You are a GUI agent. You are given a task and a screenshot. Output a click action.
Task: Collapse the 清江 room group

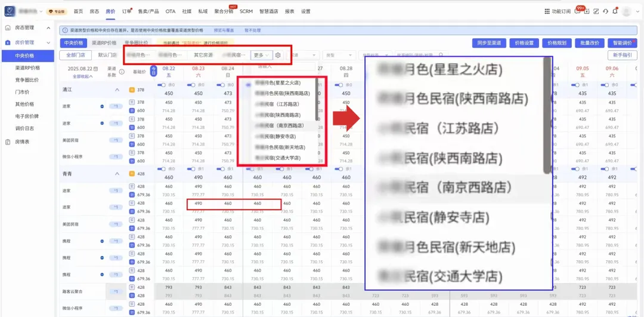coord(117,90)
